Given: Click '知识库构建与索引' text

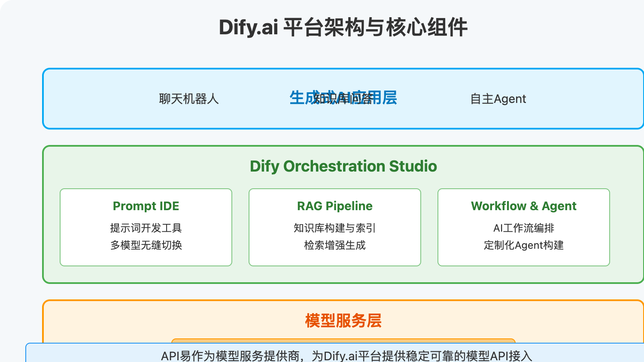Looking at the screenshot, I should [335, 228].
